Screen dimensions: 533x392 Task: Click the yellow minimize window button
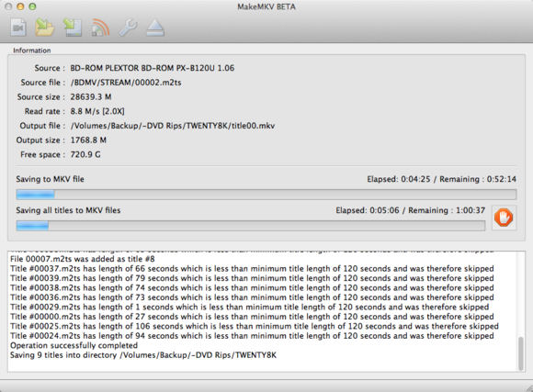pyautogui.click(x=20, y=6)
